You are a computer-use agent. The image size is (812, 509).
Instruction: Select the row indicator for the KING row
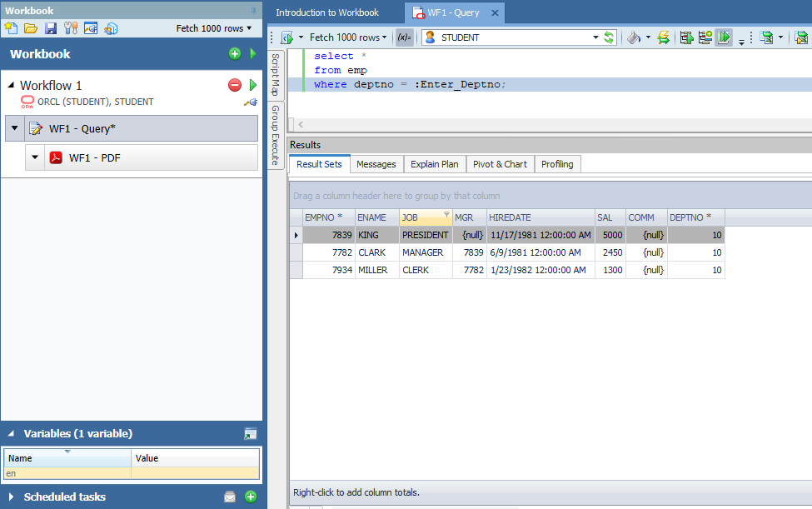[296, 235]
